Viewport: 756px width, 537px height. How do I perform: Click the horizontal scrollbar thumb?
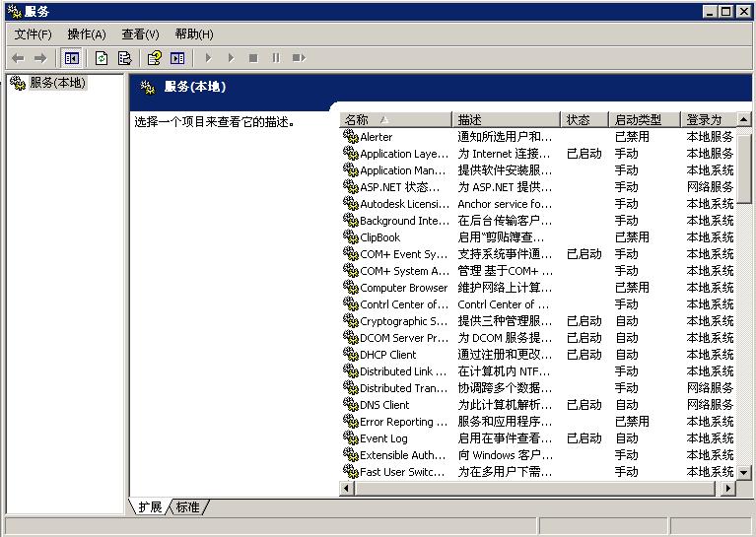[534, 489]
